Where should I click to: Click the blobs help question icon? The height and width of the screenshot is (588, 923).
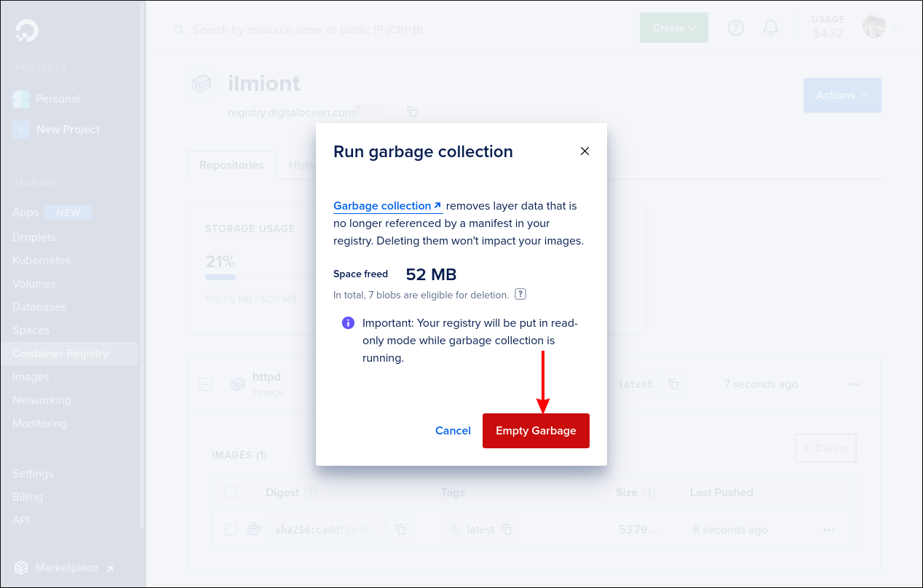pyautogui.click(x=520, y=295)
